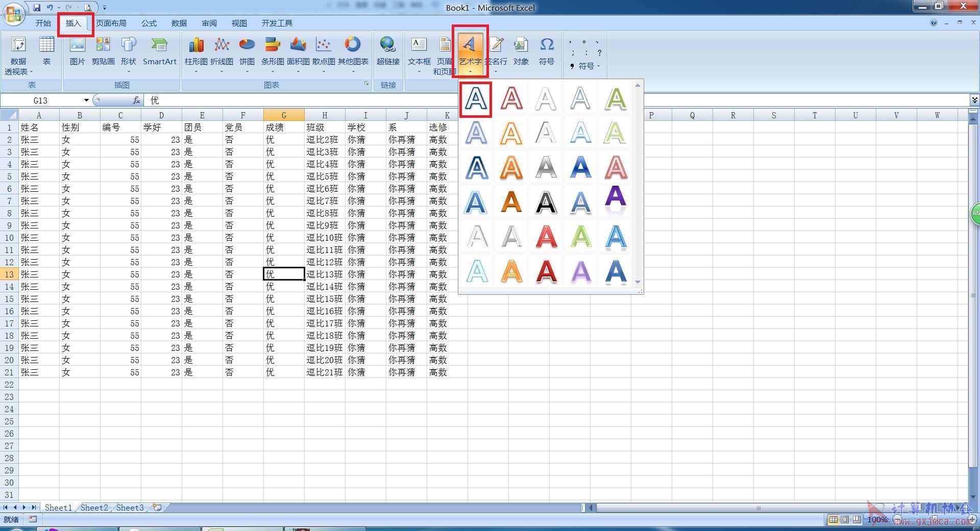Insert an Object (对象)
Screen dimensions: 980x531
521,51
